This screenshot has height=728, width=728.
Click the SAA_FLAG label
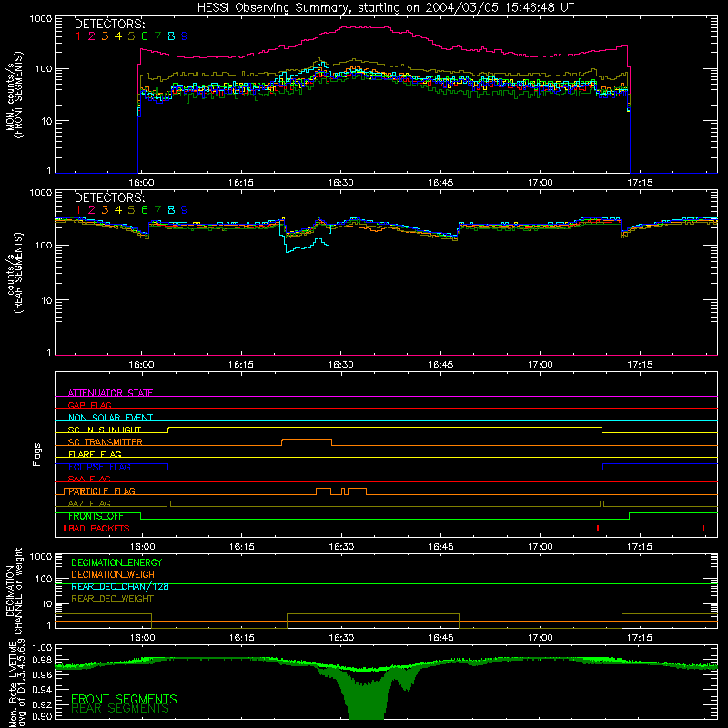[89, 479]
